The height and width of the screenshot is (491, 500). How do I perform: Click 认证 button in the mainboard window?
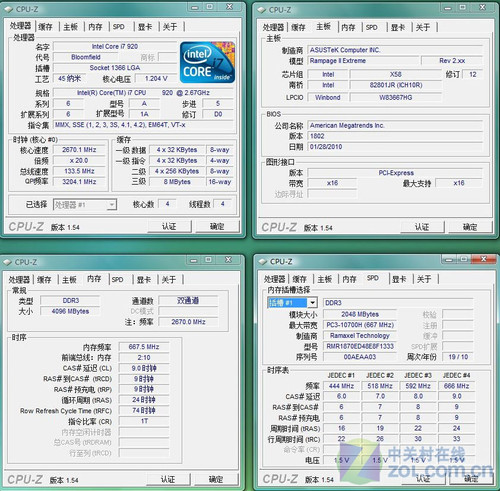[422, 227]
